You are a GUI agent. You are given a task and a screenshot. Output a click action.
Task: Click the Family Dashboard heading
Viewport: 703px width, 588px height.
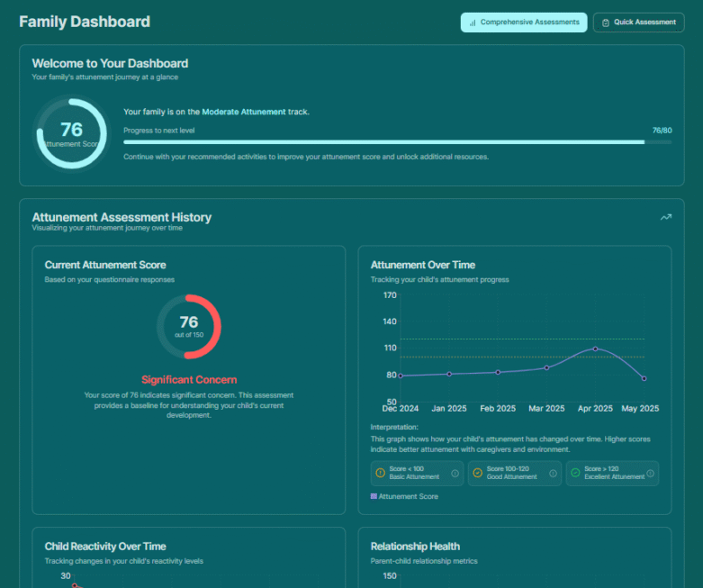85,22
